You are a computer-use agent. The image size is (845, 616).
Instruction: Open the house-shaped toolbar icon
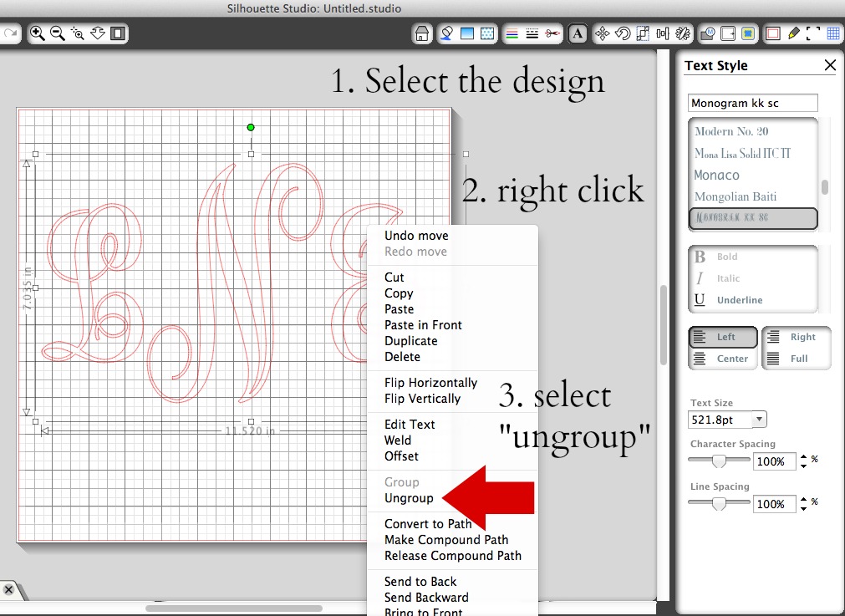422,34
